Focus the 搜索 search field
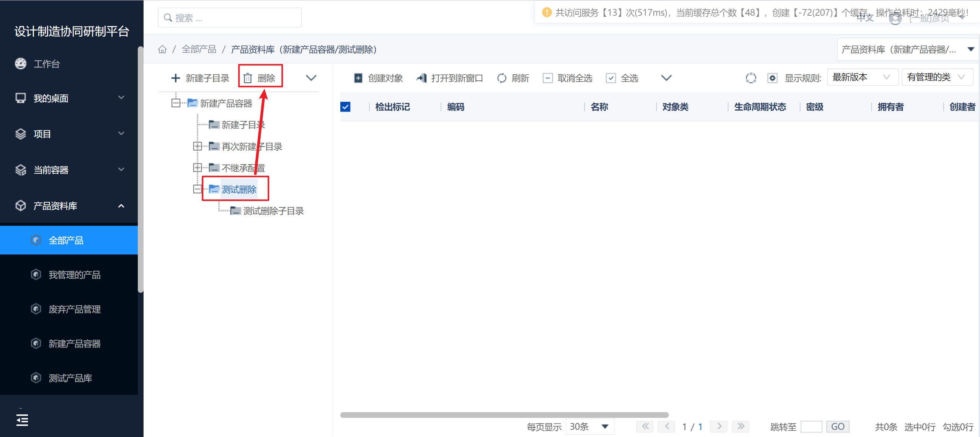 [x=230, y=18]
